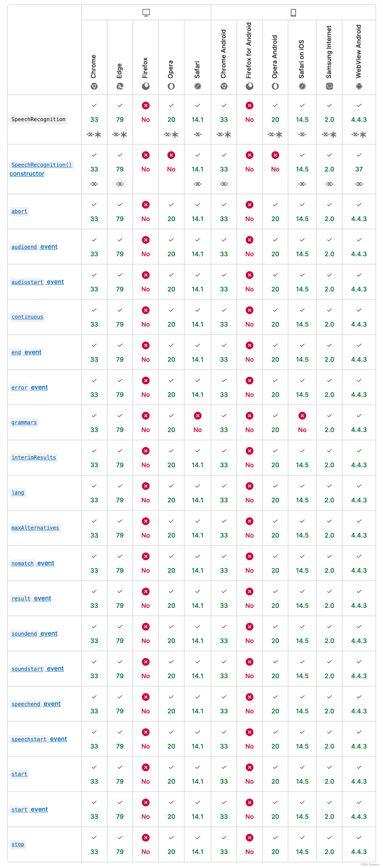Expand WebView Android 37 cell in constructor row

pyautogui.click(x=359, y=169)
